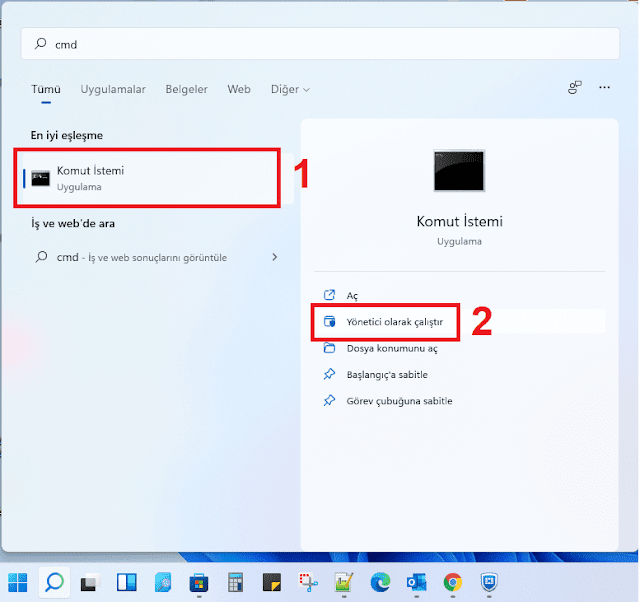Open Microsoft Store from the taskbar

point(199,582)
